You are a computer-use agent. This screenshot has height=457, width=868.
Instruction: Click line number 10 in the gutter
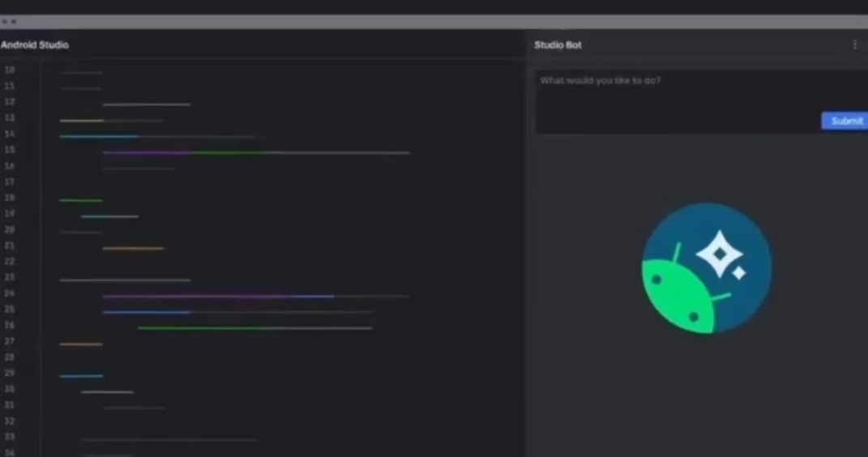click(x=10, y=70)
